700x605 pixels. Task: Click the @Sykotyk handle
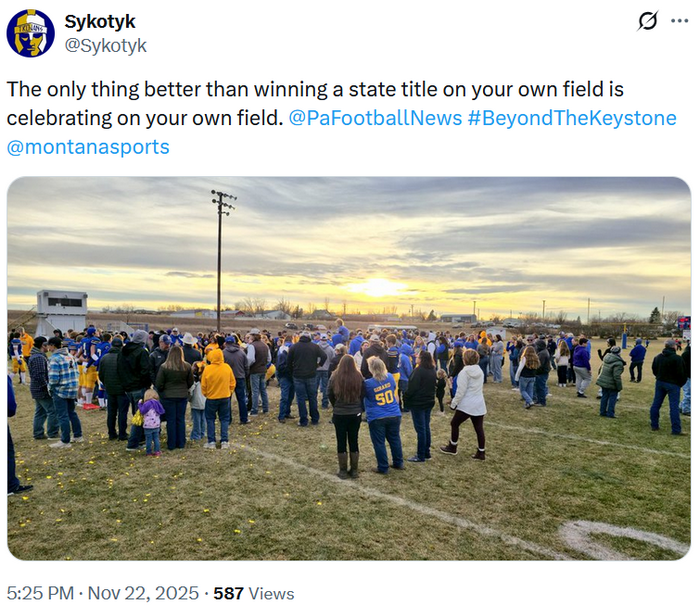click(105, 45)
